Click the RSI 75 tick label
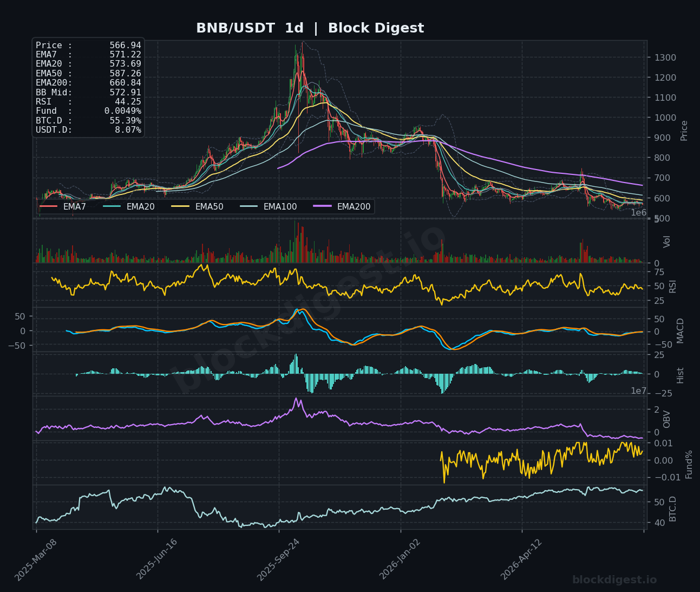Image resolution: width=700 pixels, height=592 pixels. coord(659,272)
